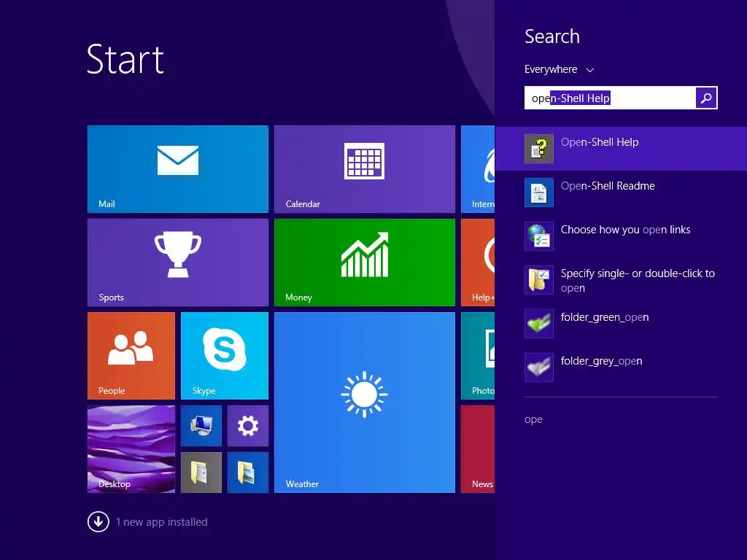Open the News tile

[x=478, y=449]
